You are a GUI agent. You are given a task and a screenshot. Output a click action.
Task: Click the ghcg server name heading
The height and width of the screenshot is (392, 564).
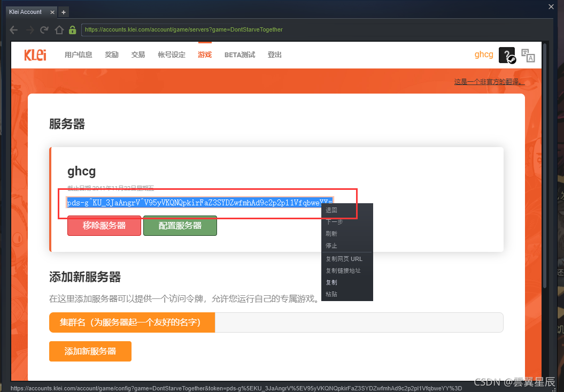click(82, 171)
